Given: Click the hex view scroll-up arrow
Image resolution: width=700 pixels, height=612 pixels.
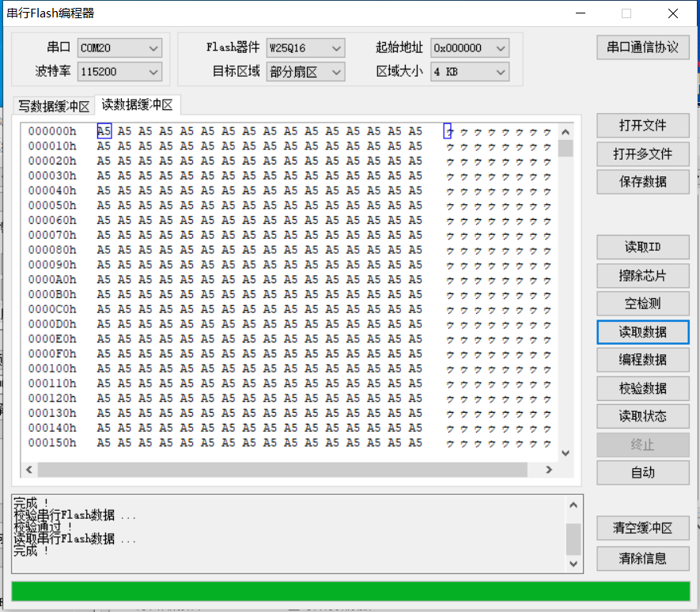Looking at the screenshot, I should (x=566, y=132).
